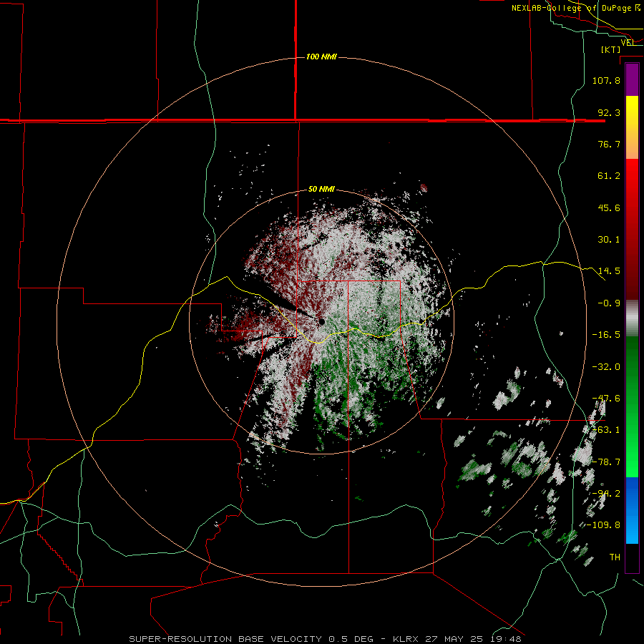This screenshot has height=644, width=644.
Task: Click the black radar site dot at center
Action: click(321, 321)
